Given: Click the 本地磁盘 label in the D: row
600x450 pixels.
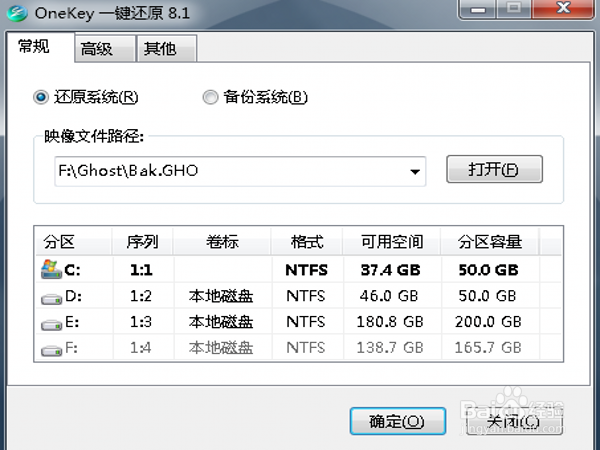Looking at the screenshot, I should (x=221, y=296).
